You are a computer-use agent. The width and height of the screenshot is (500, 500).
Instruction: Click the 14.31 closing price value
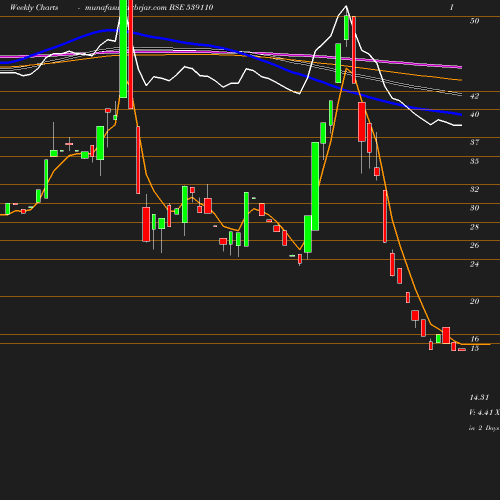pyautogui.click(x=479, y=397)
